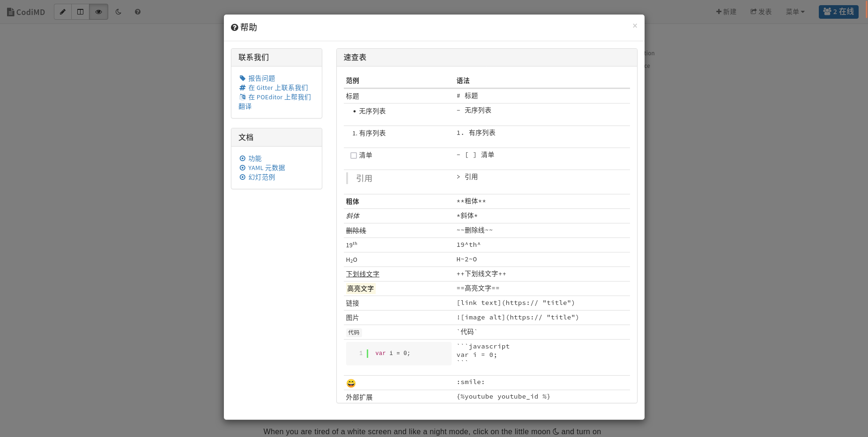The width and height of the screenshot is (868, 437).
Task: Open help question mark icon in navbar
Action: pos(138,12)
